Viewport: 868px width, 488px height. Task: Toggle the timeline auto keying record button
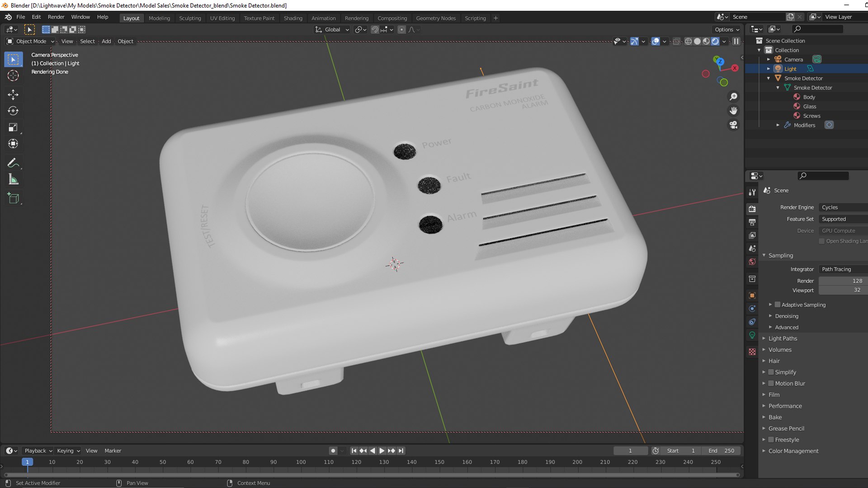click(x=333, y=450)
